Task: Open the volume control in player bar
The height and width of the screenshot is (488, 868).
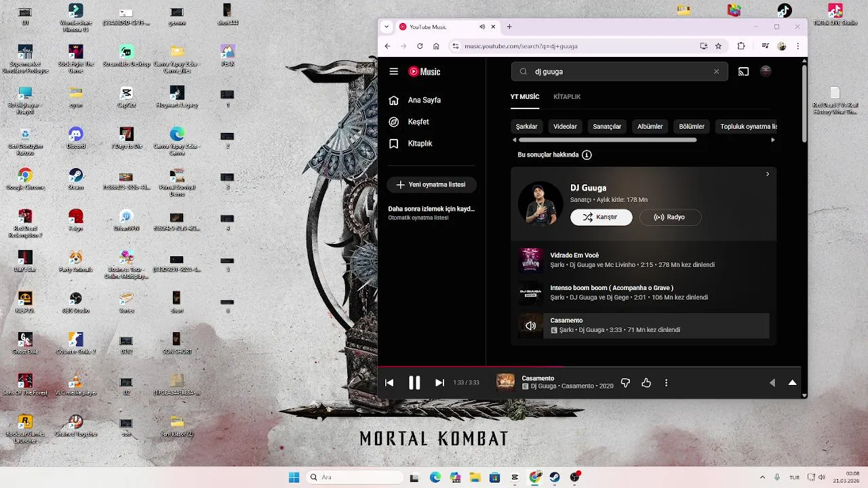Action: [x=772, y=383]
